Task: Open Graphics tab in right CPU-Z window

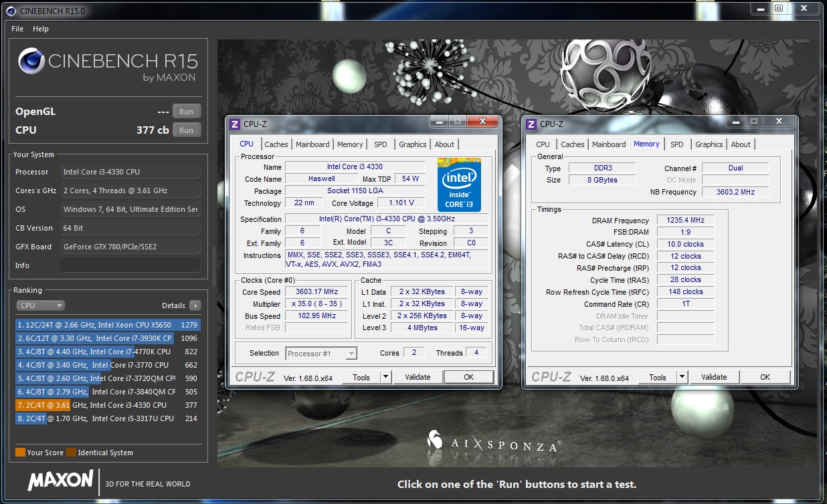Action: 709,144
